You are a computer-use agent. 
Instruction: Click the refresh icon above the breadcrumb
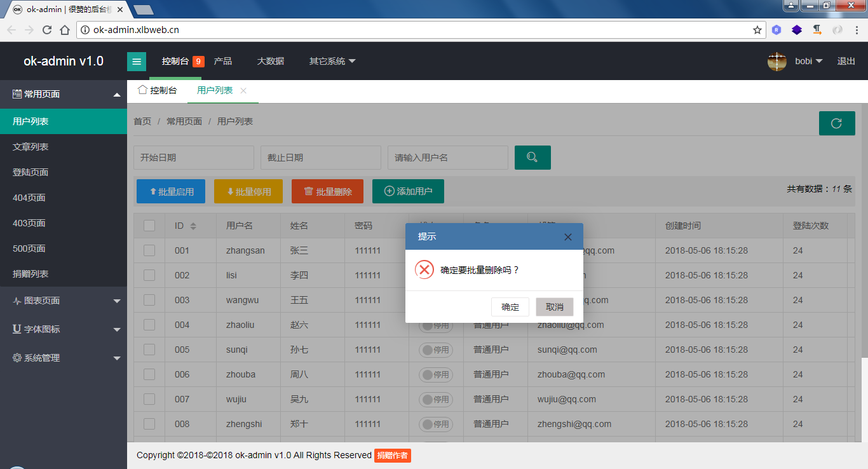pyautogui.click(x=837, y=123)
